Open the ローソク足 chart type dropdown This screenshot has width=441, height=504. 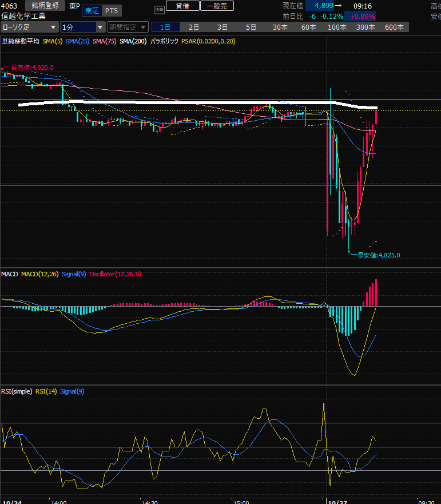coord(30,27)
